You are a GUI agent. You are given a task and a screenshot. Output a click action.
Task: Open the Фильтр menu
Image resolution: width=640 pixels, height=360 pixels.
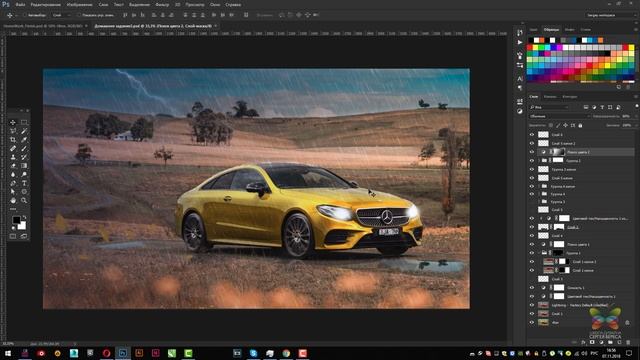coord(162,5)
